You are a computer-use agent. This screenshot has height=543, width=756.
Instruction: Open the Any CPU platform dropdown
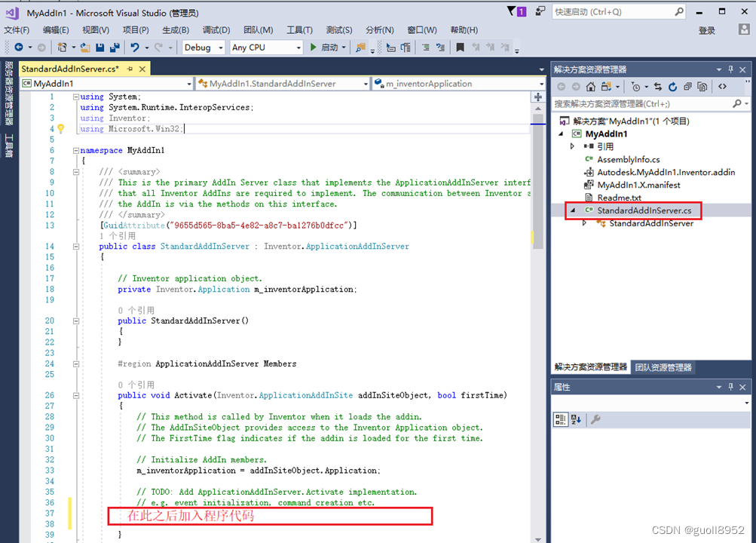coord(298,48)
